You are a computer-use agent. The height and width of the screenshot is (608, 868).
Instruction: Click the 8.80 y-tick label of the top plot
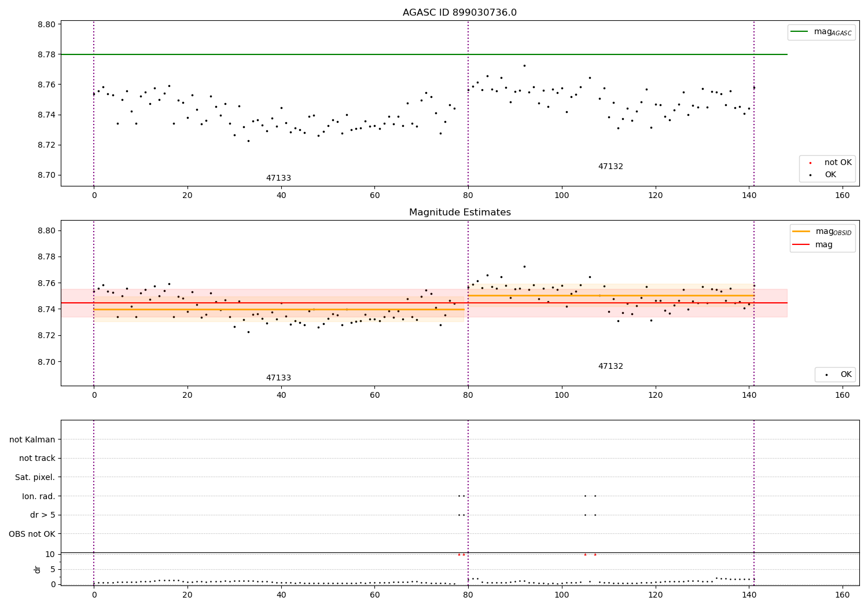(x=47, y=24)
